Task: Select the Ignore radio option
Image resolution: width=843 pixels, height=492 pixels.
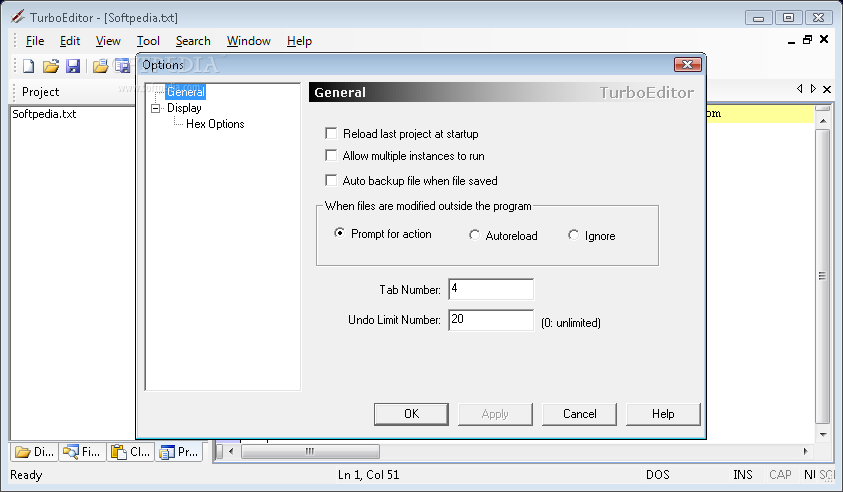Action: coord(574,235)
